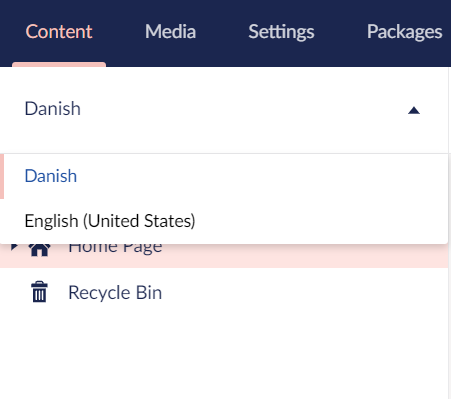Select the Home Page tree item label
The width and height of the screenshot is (451, 399).
(x=115, y=250)
